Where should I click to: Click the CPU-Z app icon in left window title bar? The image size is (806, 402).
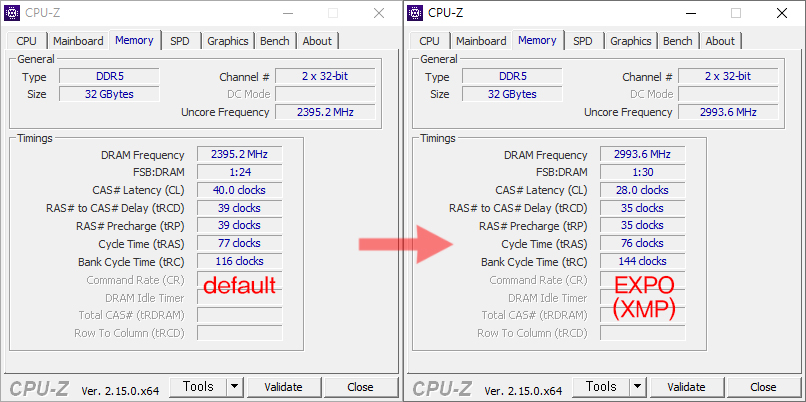click(12, 13)
